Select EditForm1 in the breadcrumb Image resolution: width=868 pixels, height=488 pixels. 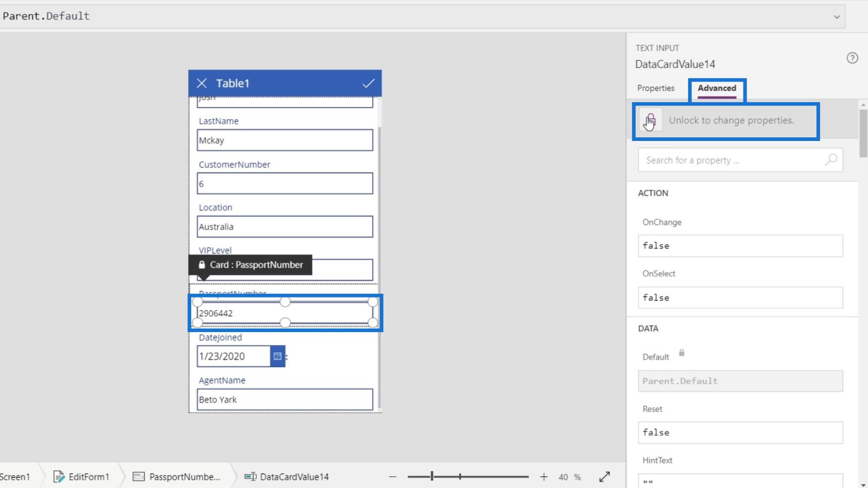click(x=82, y=477)
